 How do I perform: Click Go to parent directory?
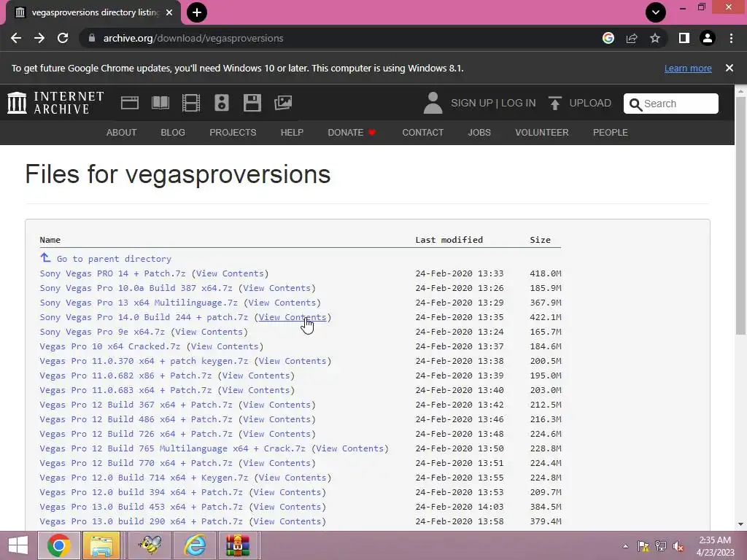click(114, 259)
